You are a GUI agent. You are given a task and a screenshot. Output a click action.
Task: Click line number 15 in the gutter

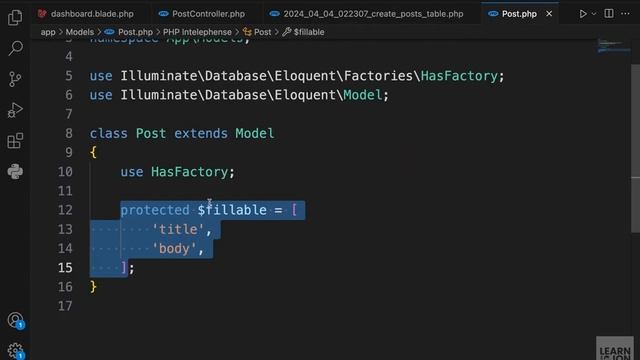click(x=65, y=268)
